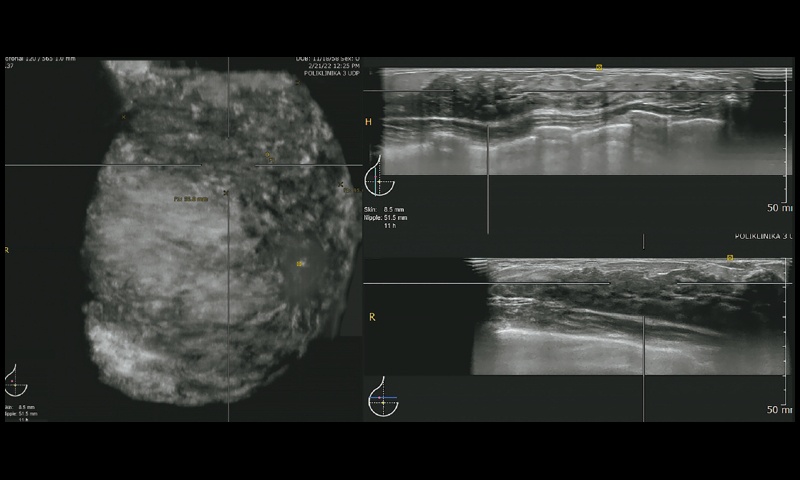This screenshot has height=480, width=800.
Task: Select the caliper marker at upper-left breast edge
Action: tap(123, 117)
